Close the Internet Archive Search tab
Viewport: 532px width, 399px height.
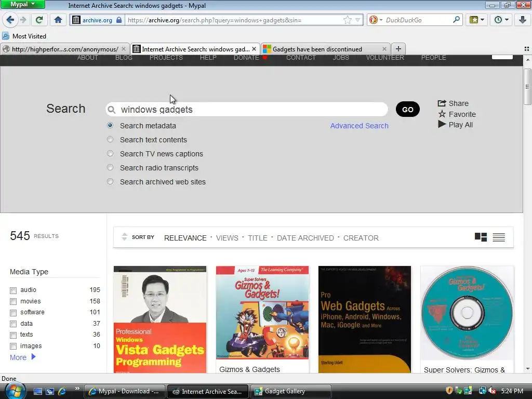[x=254, y=49]
